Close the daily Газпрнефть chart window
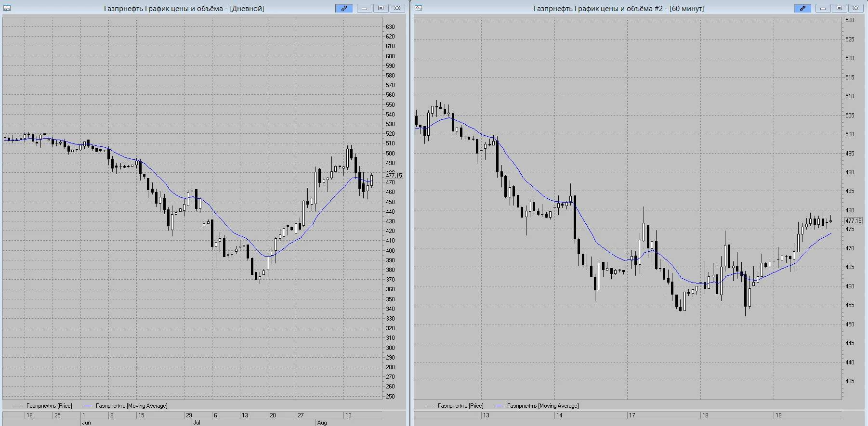This screenshot has height=426, width=868. [x=397, y=8]
